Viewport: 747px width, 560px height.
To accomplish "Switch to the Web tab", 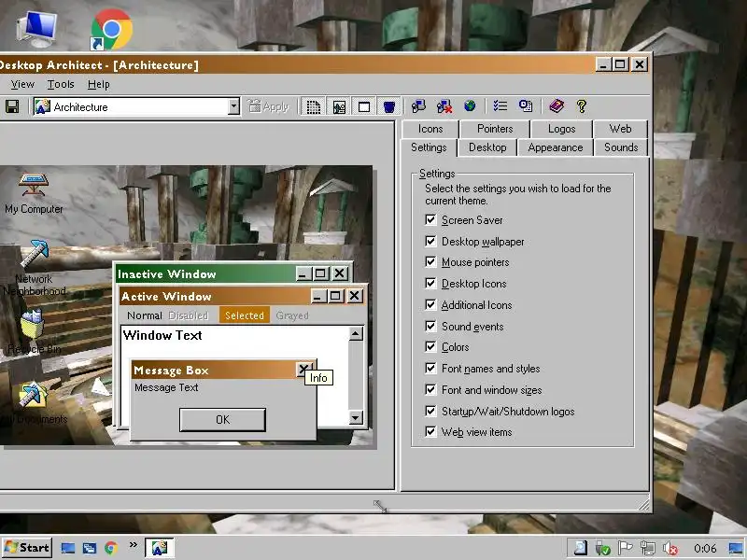I will (x=620, y=129).
